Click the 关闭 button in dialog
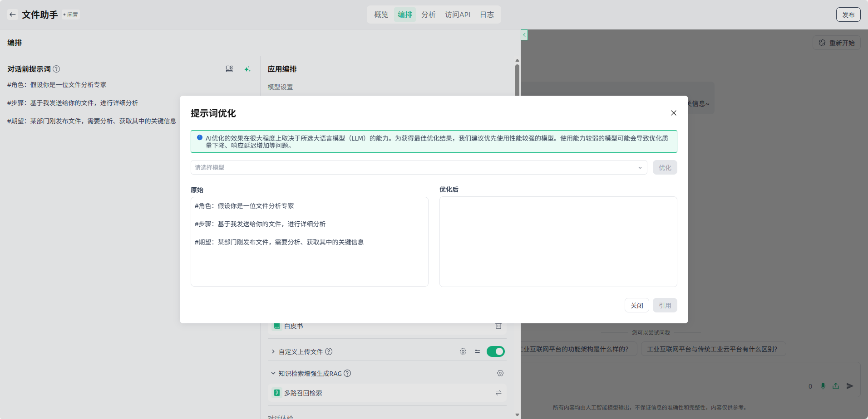Image resolution: width=868 pixels, height=419 pixels. click(x=636, y=305)
